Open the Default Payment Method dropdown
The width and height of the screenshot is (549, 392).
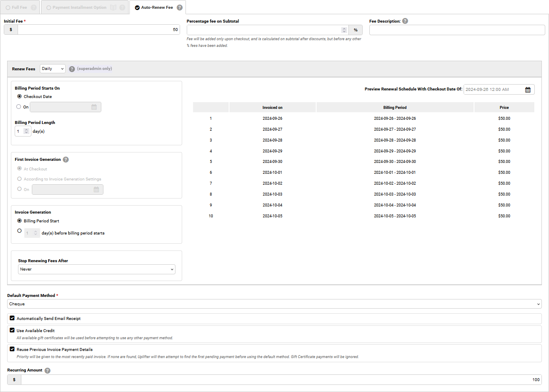(x=274, y=303)
